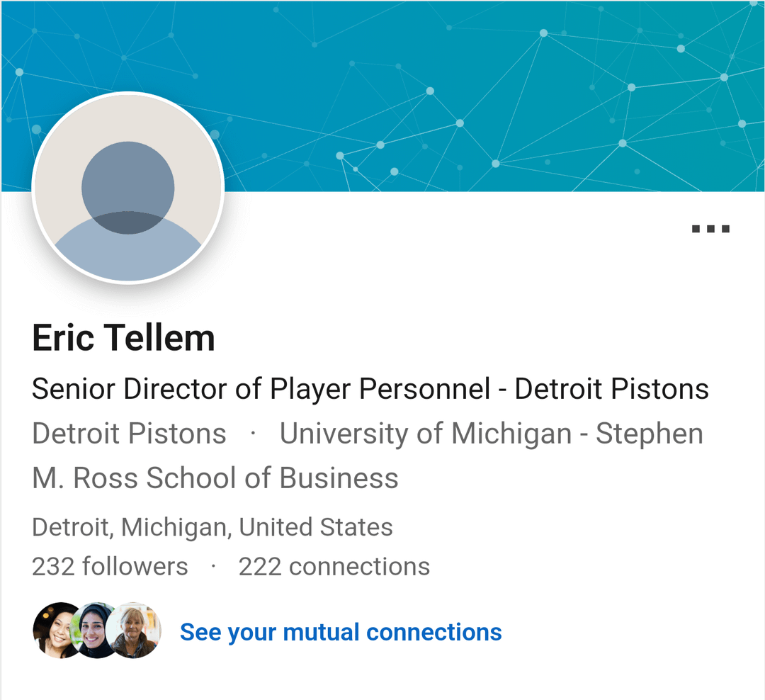Click United States in the location line
Screen dimensions: 765x700
tap(316, 527)
